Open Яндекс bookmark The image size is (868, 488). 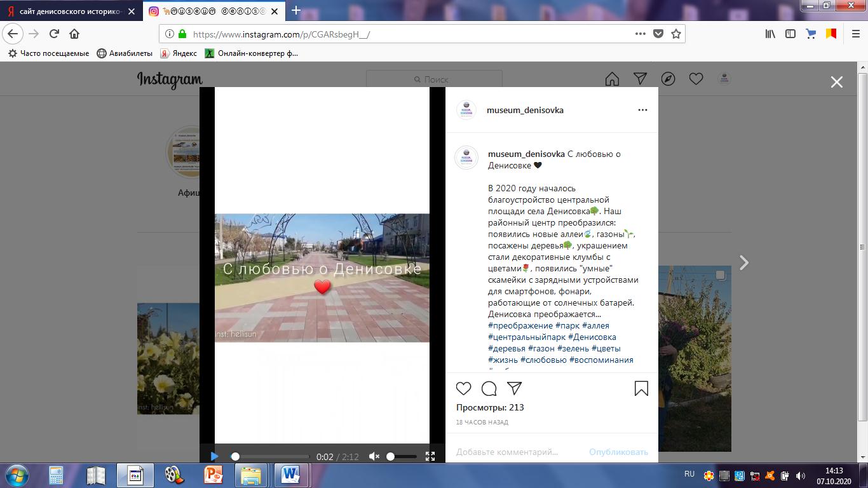pyautogui.click(x=179, y=53)
